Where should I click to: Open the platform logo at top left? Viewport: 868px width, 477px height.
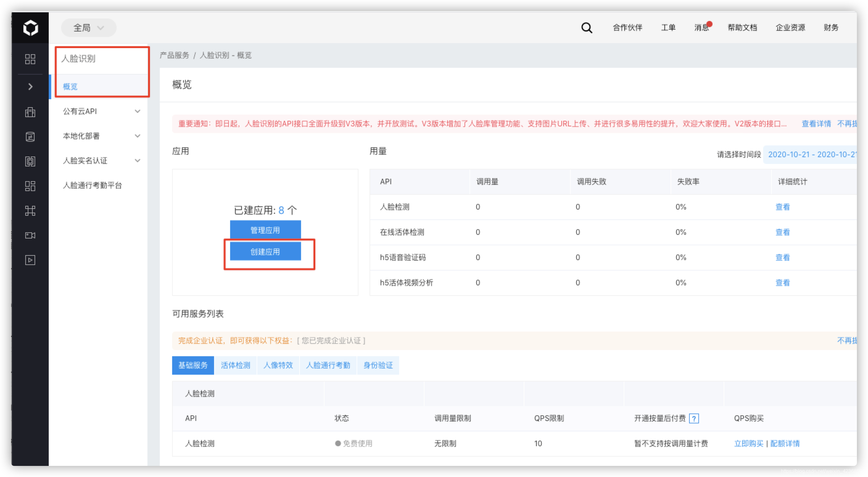pos(30,28)
